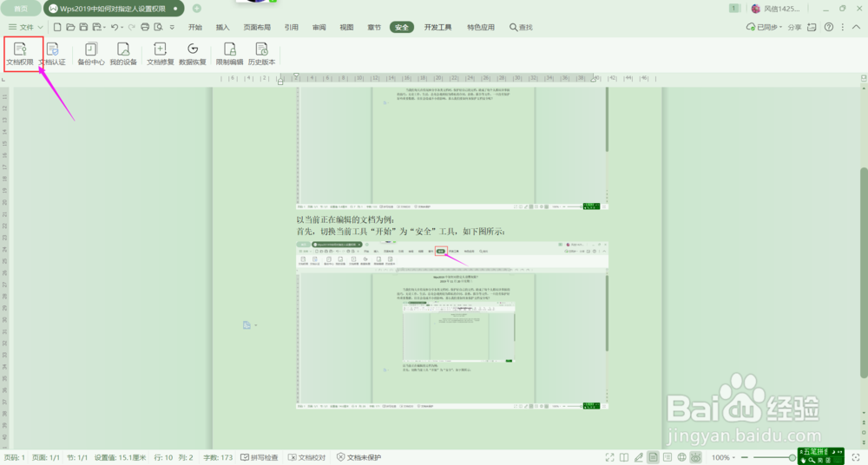This screenshot has width=868, height=465.
Task: Redo the last action
Action: click(x=131, y=27)
